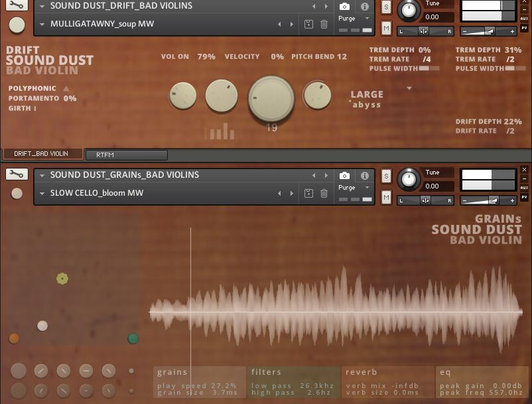Image resolution: width=532 pixels, height=404 pixels.
Task: Open GRAINs_BAD VIOLINS instrument dropdown arrow
Action: pos(42,175)
